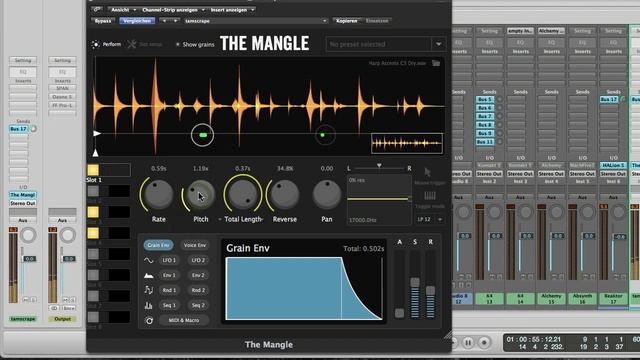Select Env 1 modulator
The height and width of the screenshot is (360, 640).
(169, 276)
